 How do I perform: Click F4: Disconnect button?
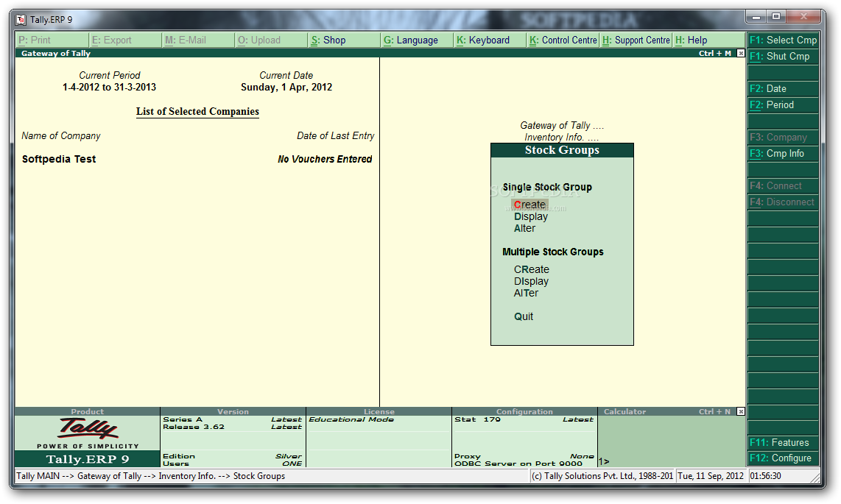coord(783,202)
